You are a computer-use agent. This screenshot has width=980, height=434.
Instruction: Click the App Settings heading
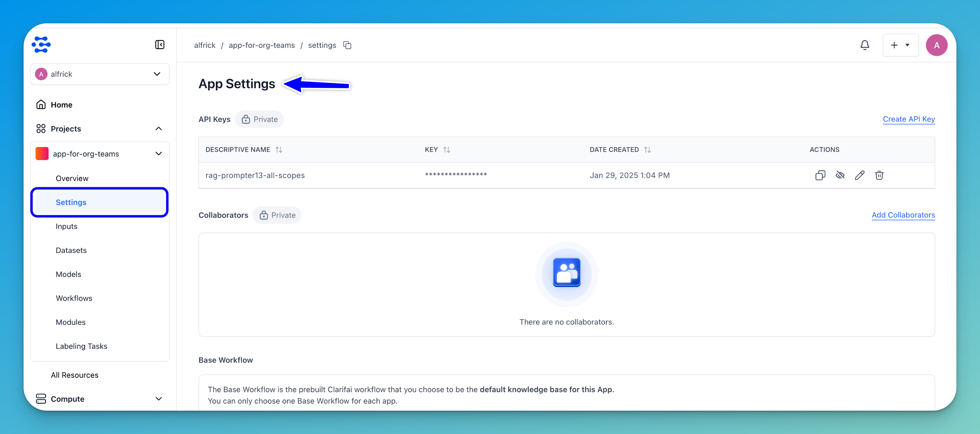click(x=237, y=84)
